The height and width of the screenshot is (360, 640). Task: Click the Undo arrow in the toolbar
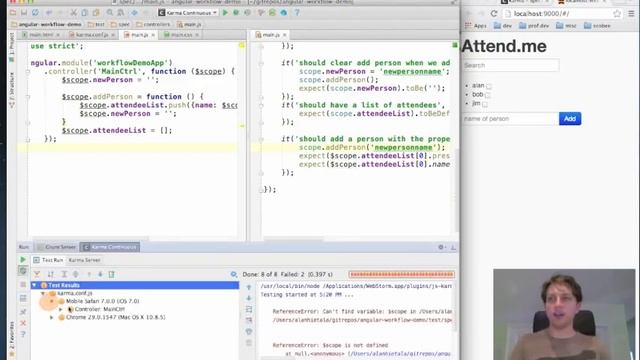click(x=49, y=13)
